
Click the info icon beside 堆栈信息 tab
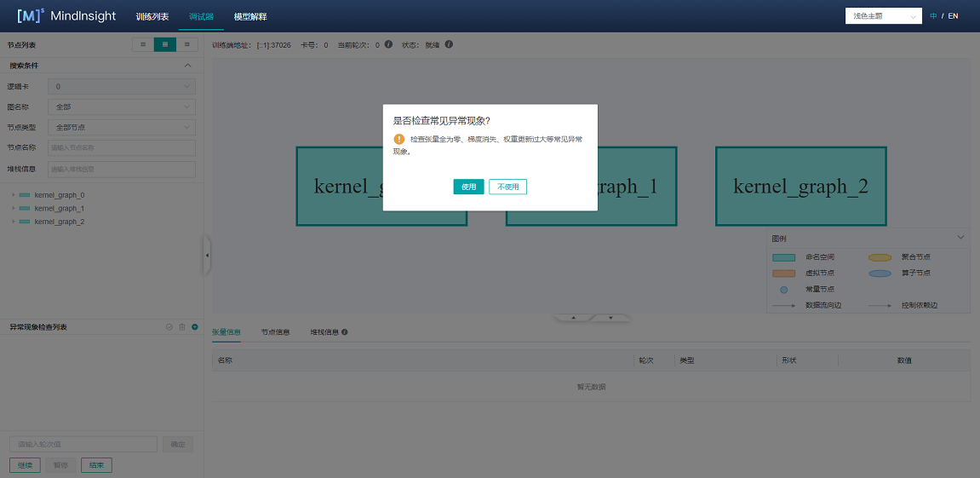point(345,332)
